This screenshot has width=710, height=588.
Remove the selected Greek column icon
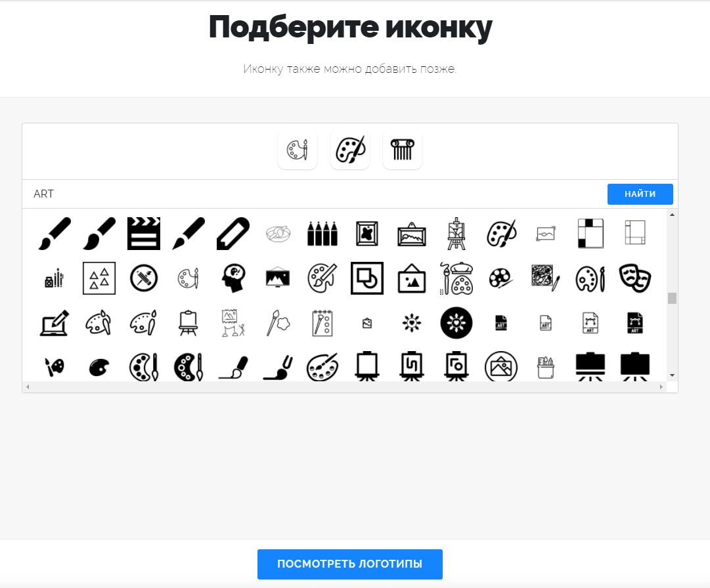click(x=403, y=150)
